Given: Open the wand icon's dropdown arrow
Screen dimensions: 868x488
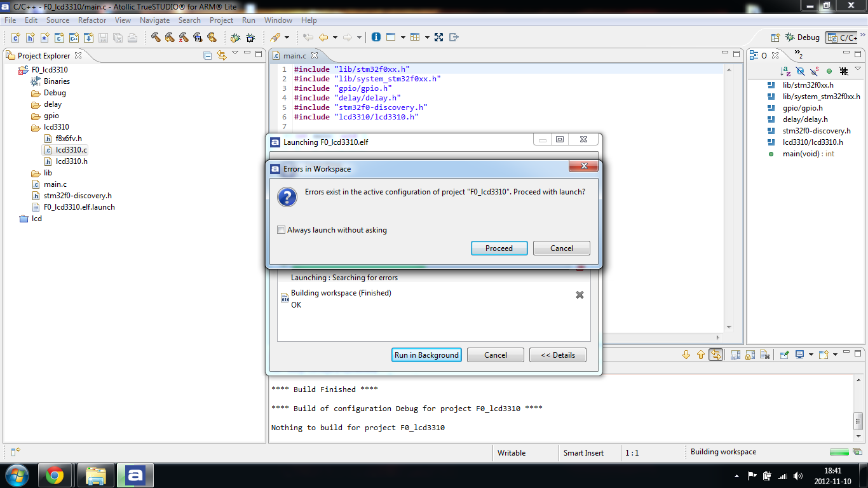Looking at the screenshot, I should tap(287, 37).
